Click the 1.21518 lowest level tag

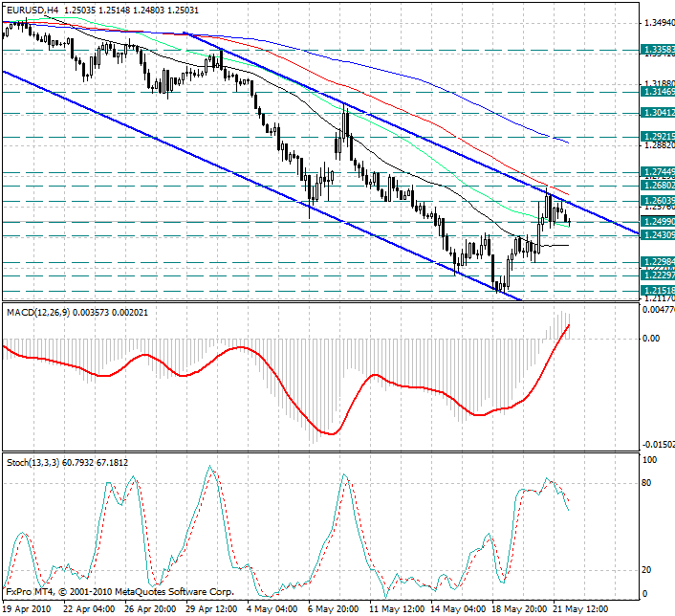pyautogui.click(x=658, y=291)
